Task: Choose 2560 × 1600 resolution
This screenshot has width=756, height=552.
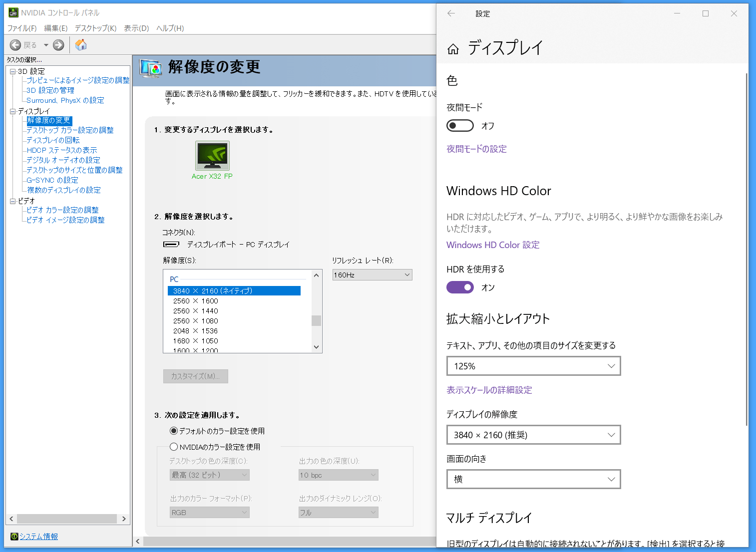Action: (x=196, y=301)
